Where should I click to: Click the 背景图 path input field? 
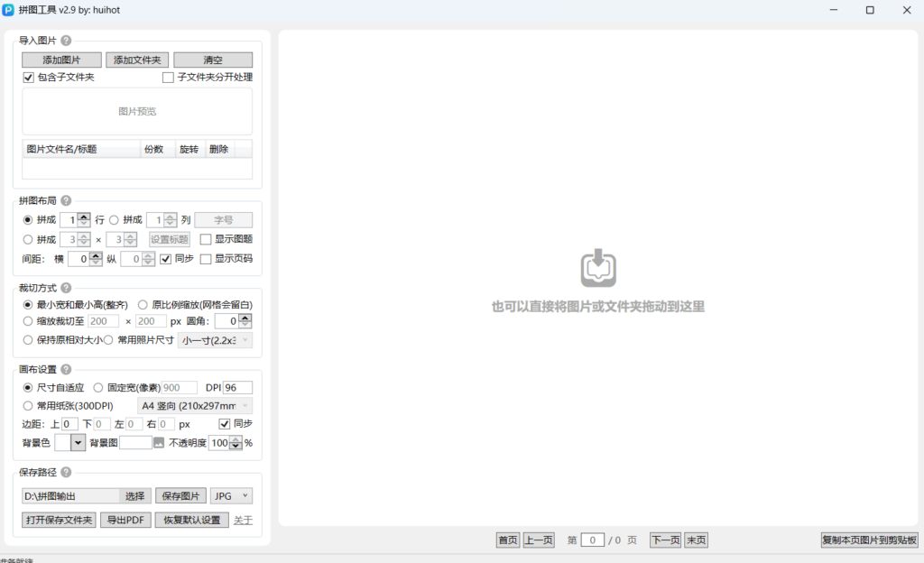[135, 443]
